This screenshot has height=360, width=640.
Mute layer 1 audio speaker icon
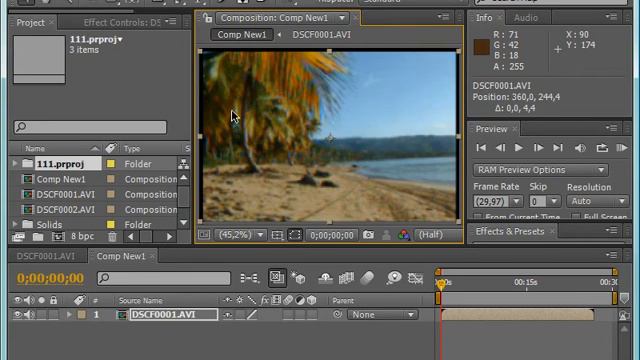pos(29,315)
